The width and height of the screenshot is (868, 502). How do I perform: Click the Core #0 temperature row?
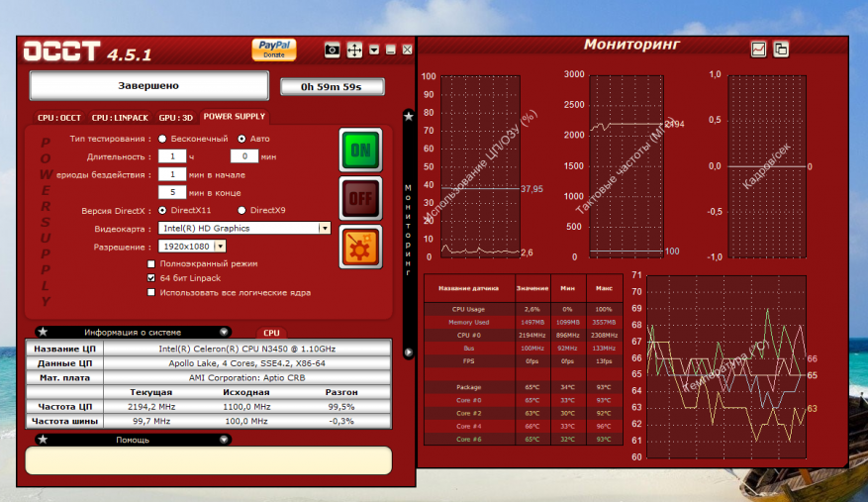pyautogui.click(x=524, y=400)
